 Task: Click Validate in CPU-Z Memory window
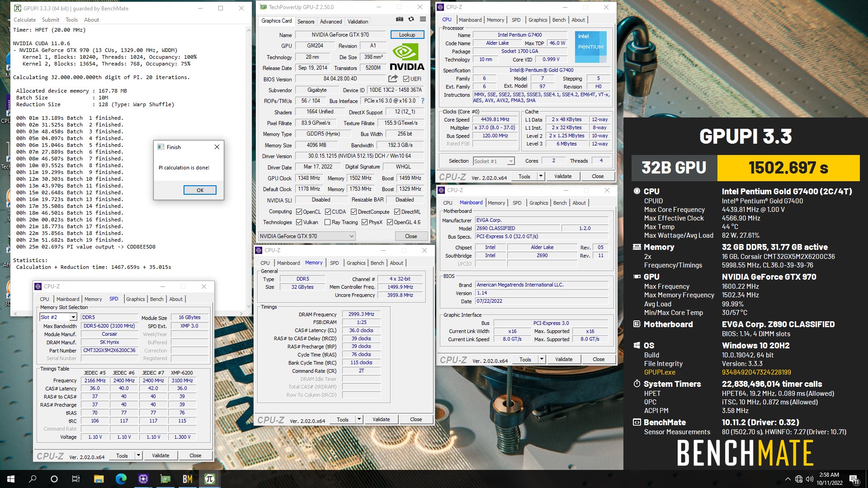[381, 419]
